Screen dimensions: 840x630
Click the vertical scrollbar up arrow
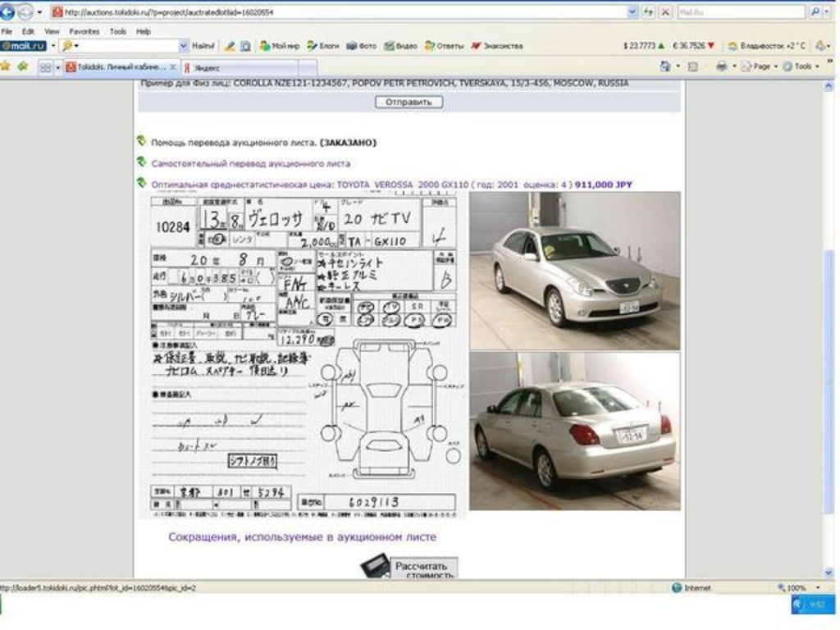(x=829, y=85)
